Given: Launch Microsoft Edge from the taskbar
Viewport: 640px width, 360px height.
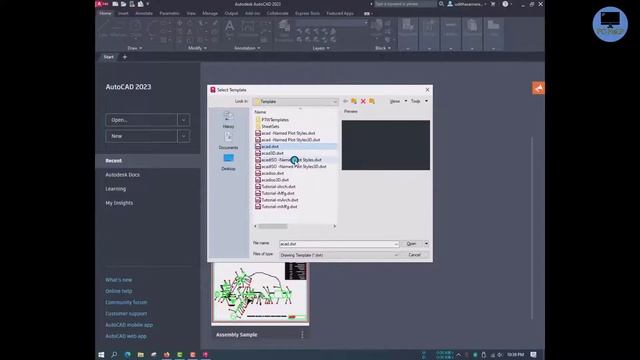Looking at the screenshot, I should pyautogui.click(x=127, y=355).
